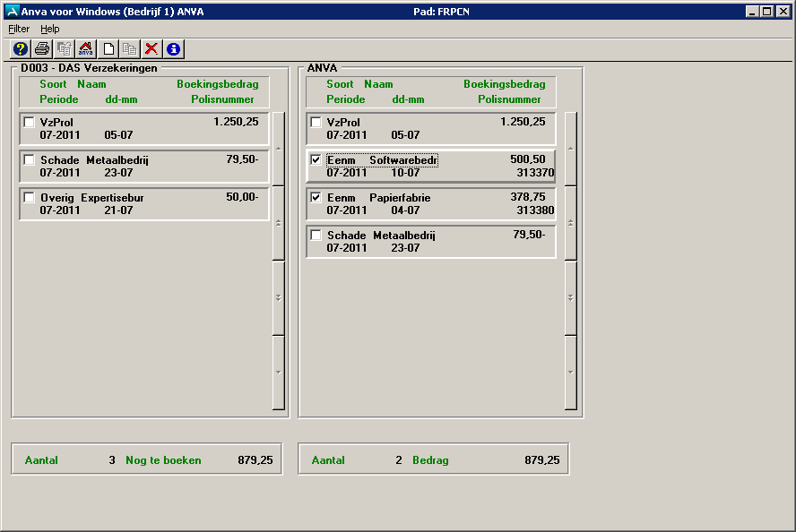Tick the VzProl checkbox in DAS panel
Viewport: 796px width, 532px height.
pyautogui.click(x=29, y=123)
